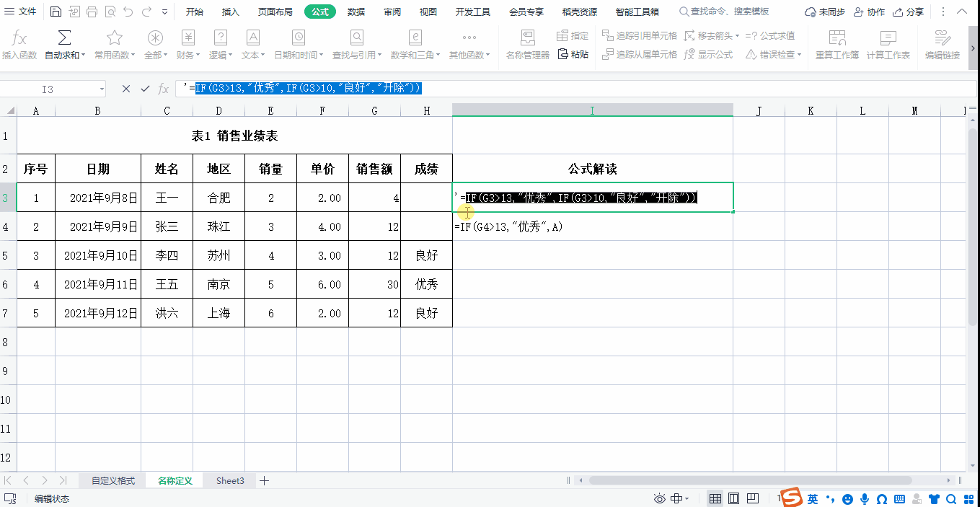Click the Print icon in quick access toolbar
The image size is (980, 507).
[92, 12]
